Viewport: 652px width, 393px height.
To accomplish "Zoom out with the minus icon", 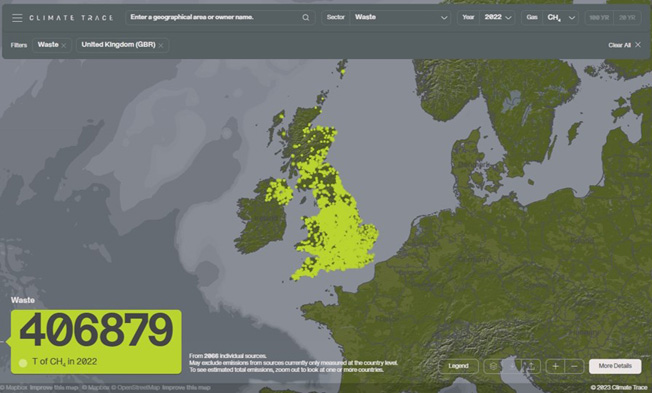I will pos(574,366).
